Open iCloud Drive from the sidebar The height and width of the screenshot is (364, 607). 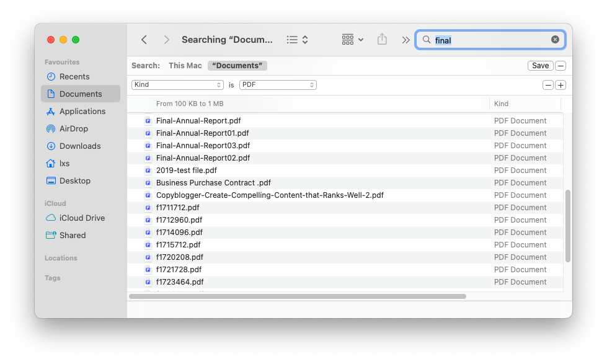76,218
